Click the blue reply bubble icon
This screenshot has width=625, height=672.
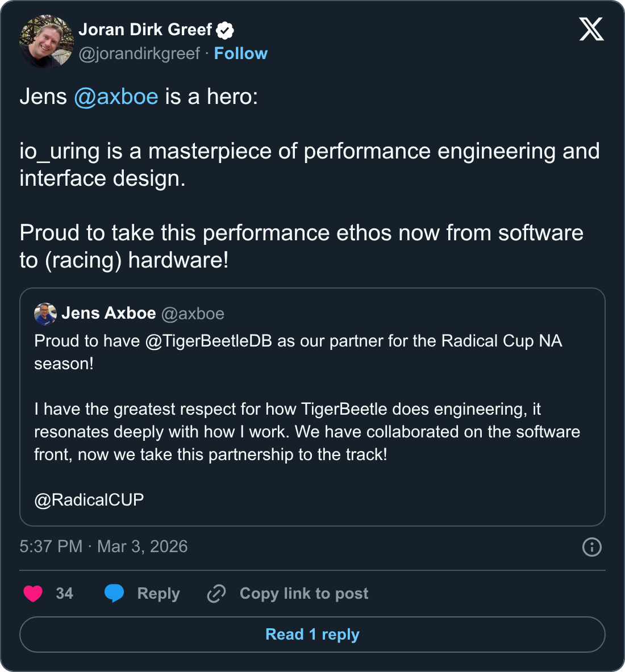click(x=114, y=594)
